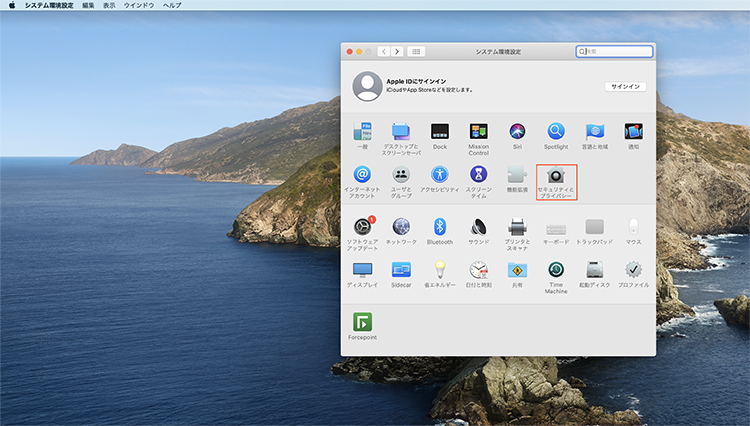Open Sidecar preferences

[401, 270]
